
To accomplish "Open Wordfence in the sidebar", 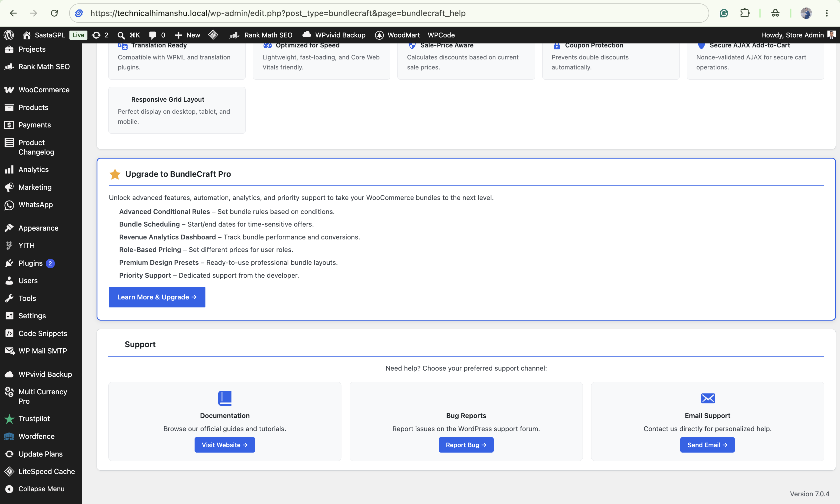I will pyautogui.click(x=41, y=436).
